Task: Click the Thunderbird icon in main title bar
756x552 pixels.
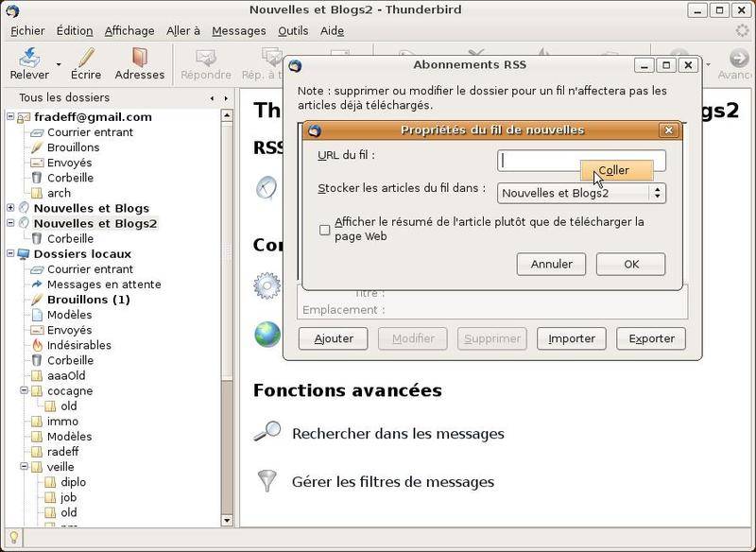Action: click(12, 10)
